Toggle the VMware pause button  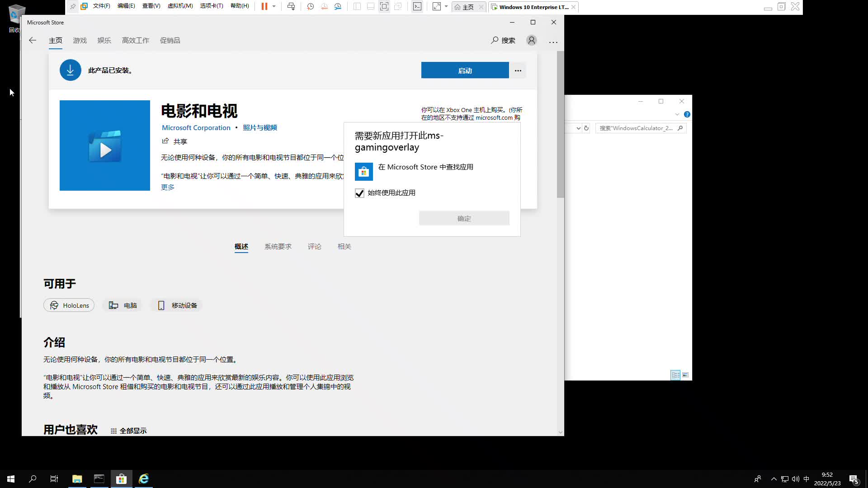(264, 7)
